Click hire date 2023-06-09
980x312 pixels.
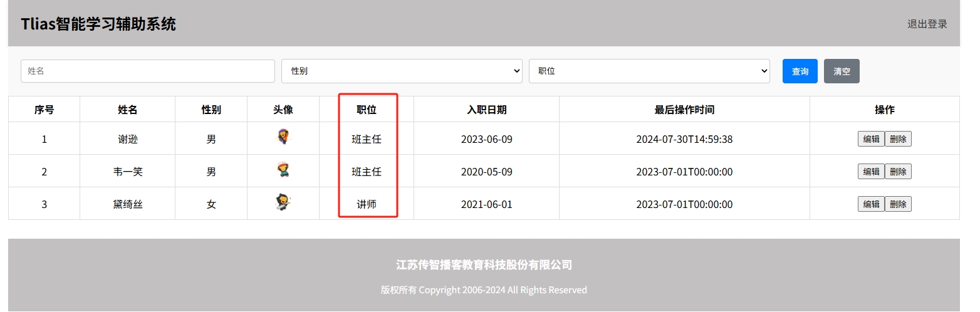(x=487, y=139)
